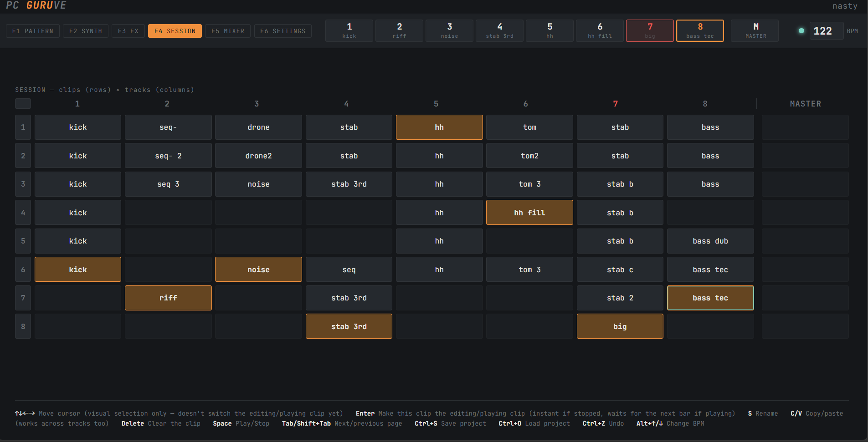
Task: Select the stab 2 clip
Action: point(620,298)
